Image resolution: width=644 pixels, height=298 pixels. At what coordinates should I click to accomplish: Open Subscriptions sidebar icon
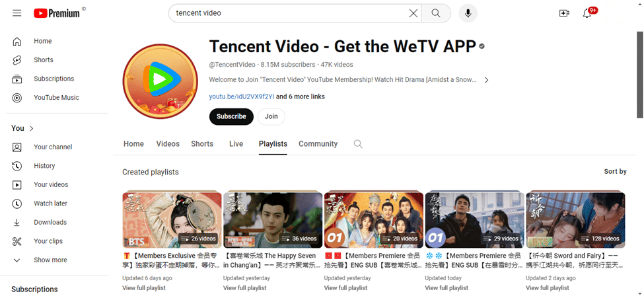[x=17, y=79]
